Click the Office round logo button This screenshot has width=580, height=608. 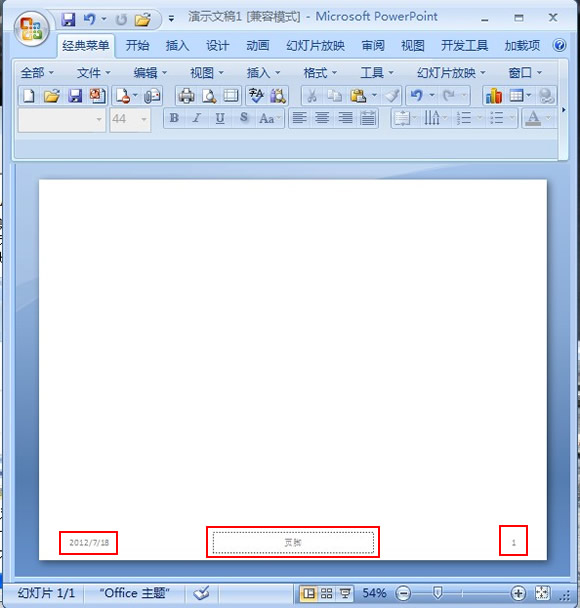pos(31,29)
